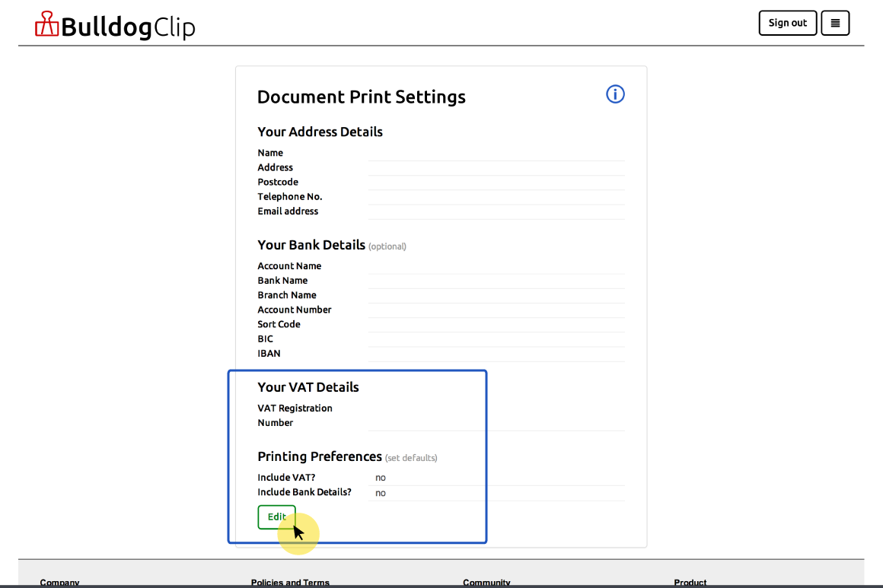The image size is (883, 588).
Task: Click the Include VAT? 'no' value
Action: click(381, 478)
